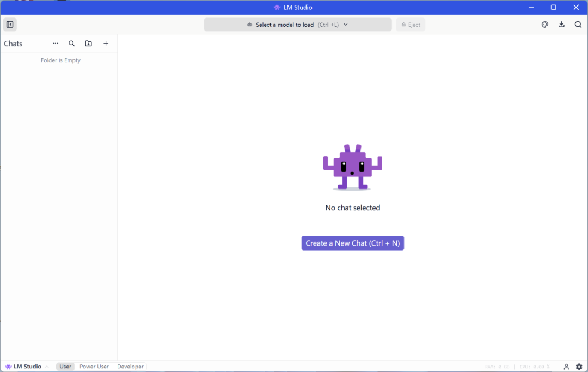
Task: Click the RAM usage readout
Action: [497, 367]
